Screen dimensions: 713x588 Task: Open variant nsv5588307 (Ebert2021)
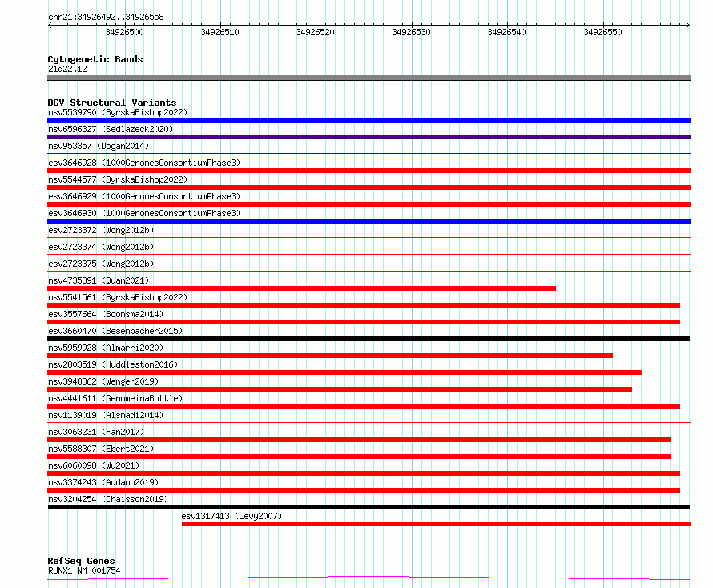point(101,449)
